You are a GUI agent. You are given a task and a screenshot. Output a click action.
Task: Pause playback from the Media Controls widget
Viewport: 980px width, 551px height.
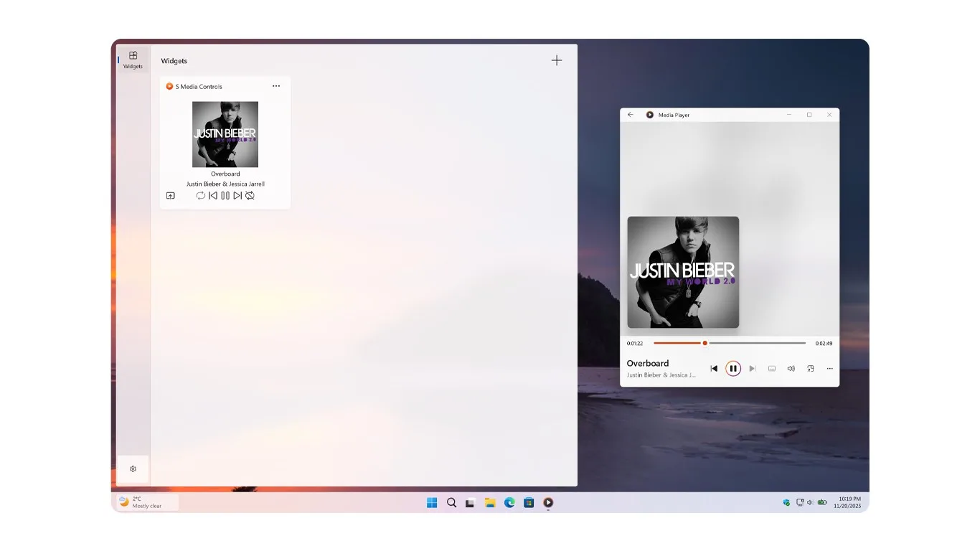[225, 195]
